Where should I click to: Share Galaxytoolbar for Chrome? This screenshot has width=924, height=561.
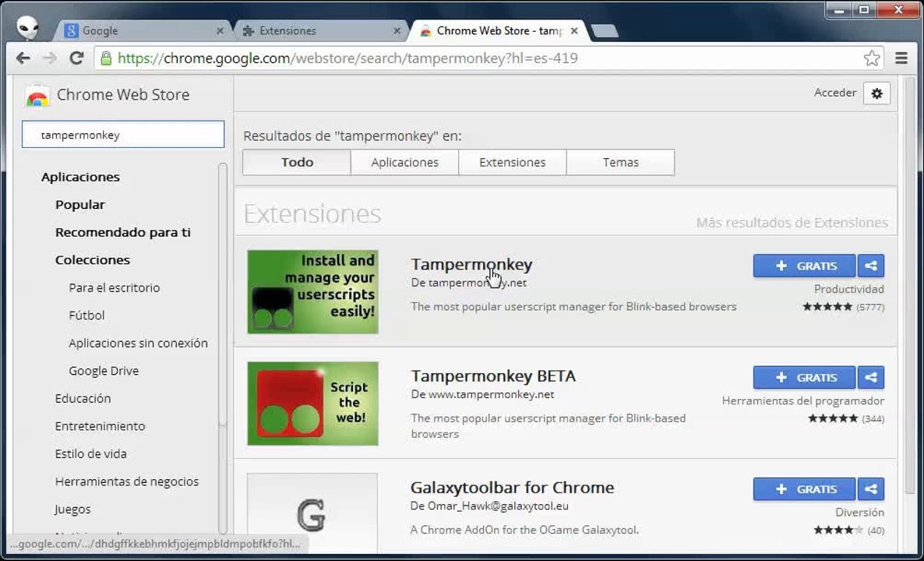point(871,489)
